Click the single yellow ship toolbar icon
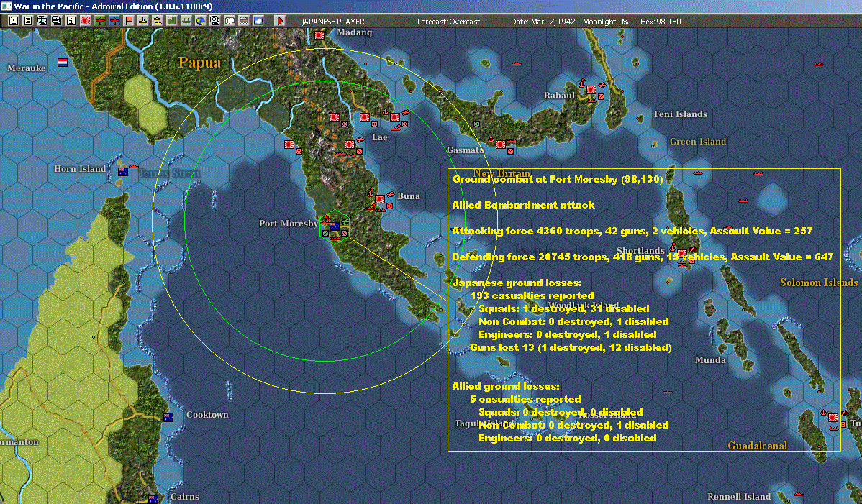Screen dimensions: 862x504 tap(143, 21)
